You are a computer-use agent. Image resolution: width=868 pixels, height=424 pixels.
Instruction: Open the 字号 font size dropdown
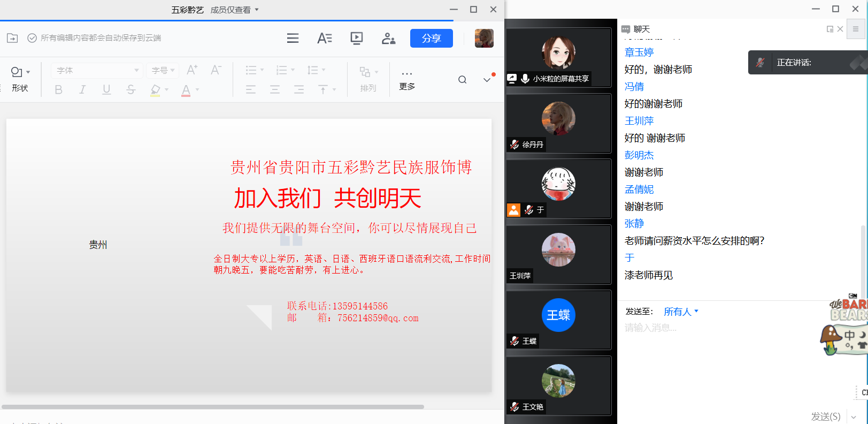(163, 70)
